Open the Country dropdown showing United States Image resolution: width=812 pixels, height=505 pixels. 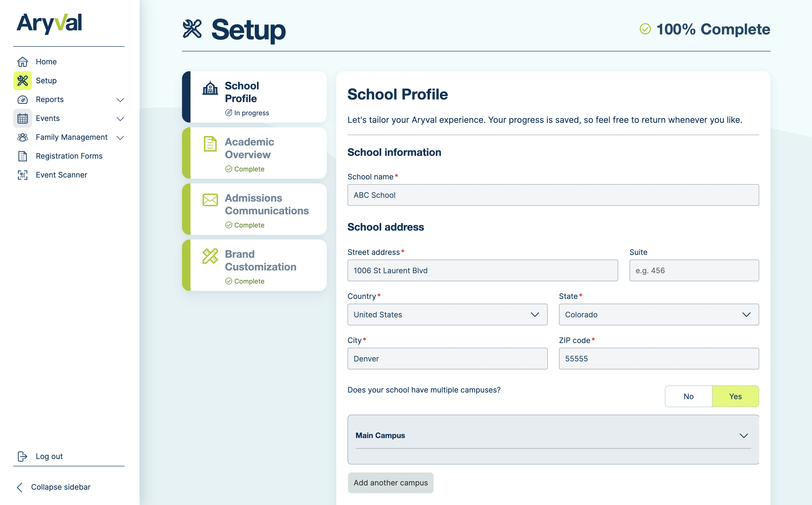click(x=447, y=314)
